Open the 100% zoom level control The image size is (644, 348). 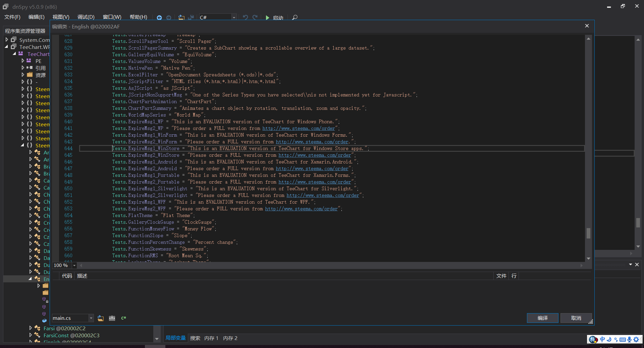click(74, 265)
